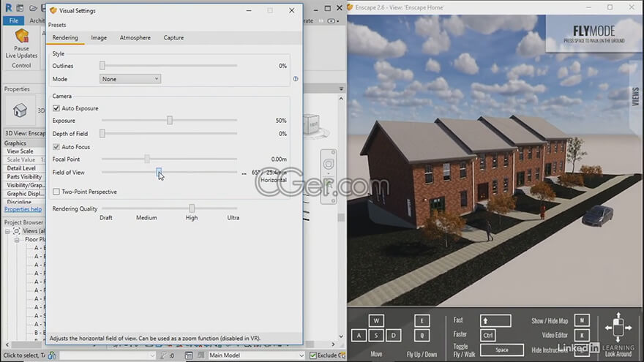Click the Graphics section header in Properties
This screenshot has width=644, height=362.
pyautogui.click(x=24, y=143)
